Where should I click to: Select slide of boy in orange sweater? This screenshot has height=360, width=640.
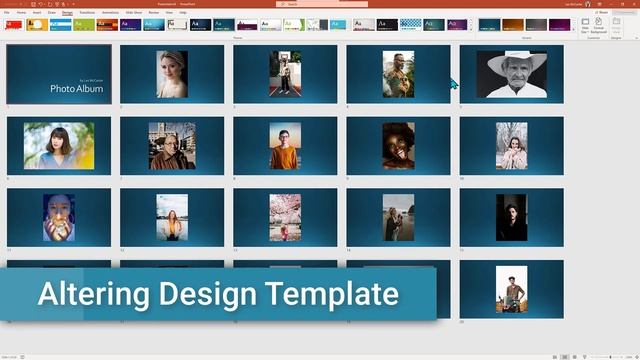click(285, 146)
